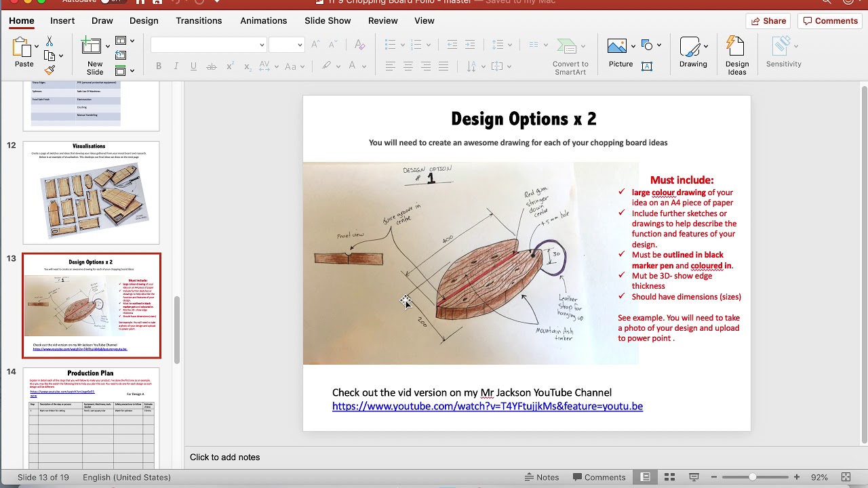The image size is (868, 488).
Task: Switch to Normal view
Action: (646, 477)
